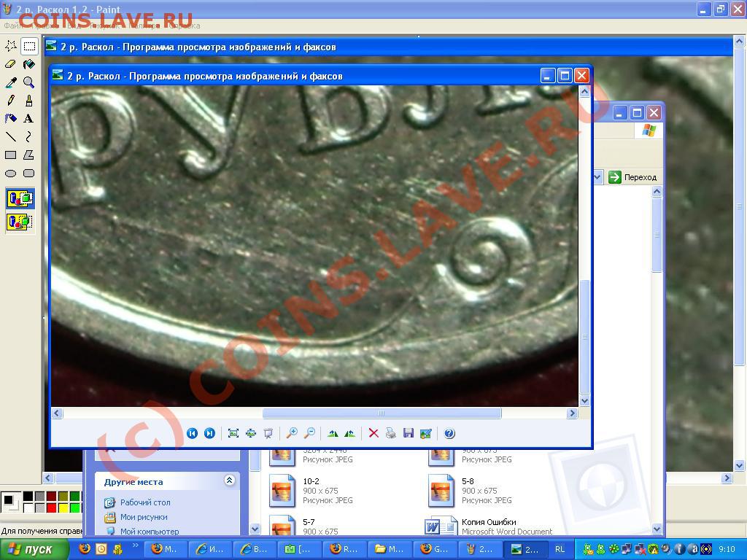747x560 pixels.
Task: Select file '5-8' in Explorer
Action: [x=470, y=491]
